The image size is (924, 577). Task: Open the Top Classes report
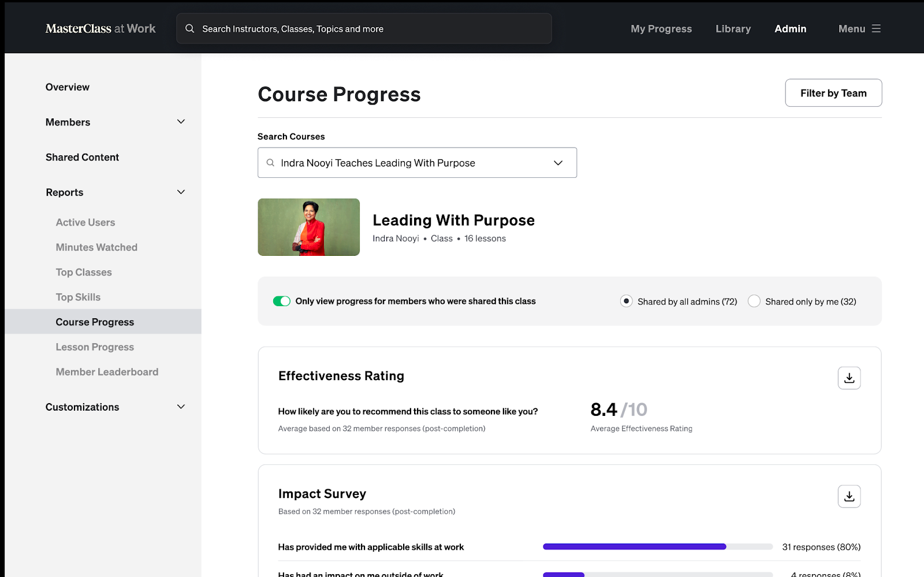[84, 272]
